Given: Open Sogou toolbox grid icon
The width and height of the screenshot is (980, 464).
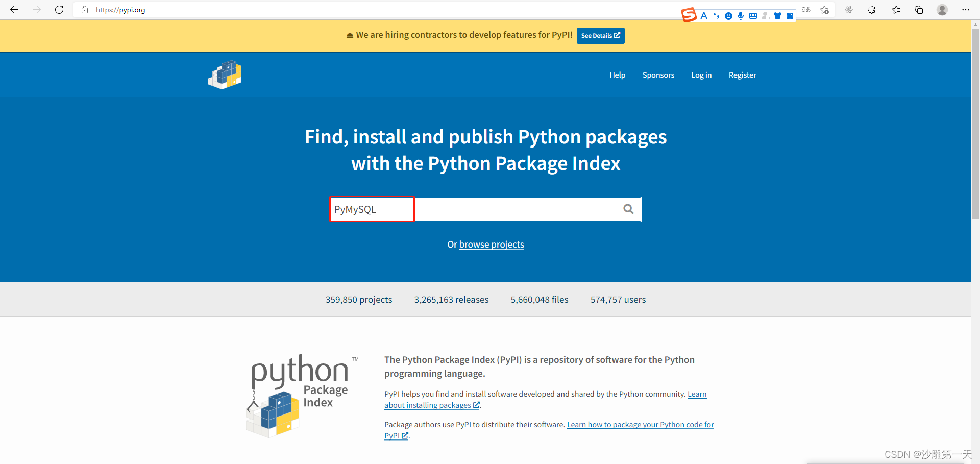Looking at the screenshot, I should pyautogui.click(x=790, y=16).
